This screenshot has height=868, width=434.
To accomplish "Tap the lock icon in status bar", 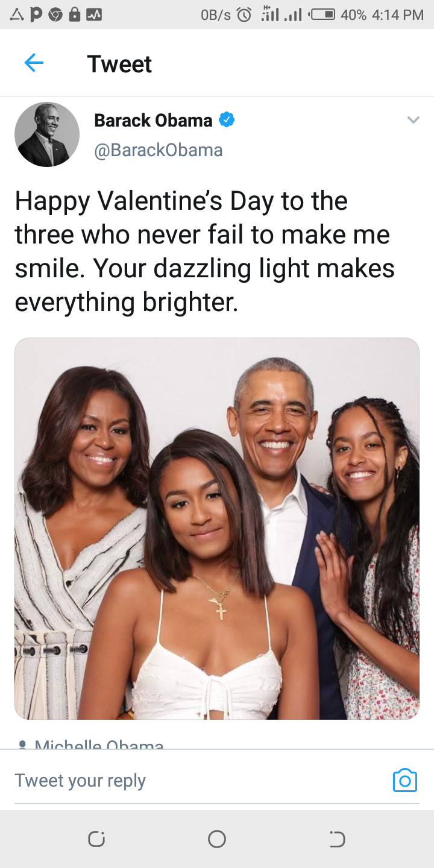I will pyautogui.click(x=74, y=14).
